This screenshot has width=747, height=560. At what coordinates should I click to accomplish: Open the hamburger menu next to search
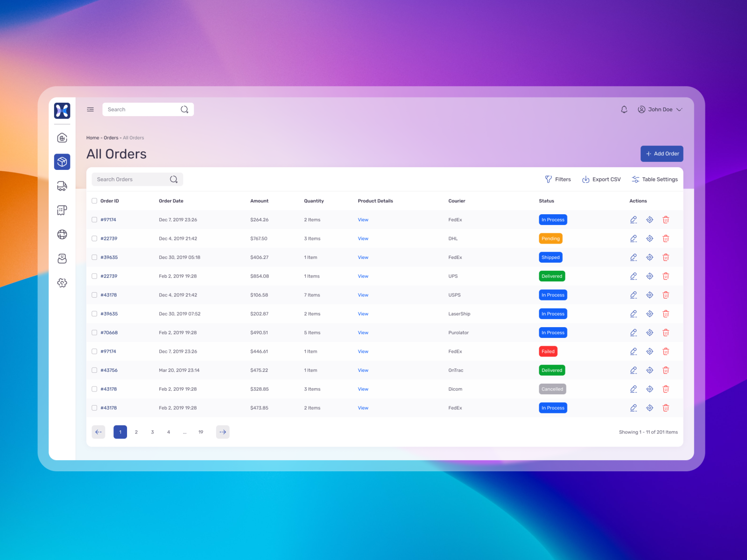90,109
